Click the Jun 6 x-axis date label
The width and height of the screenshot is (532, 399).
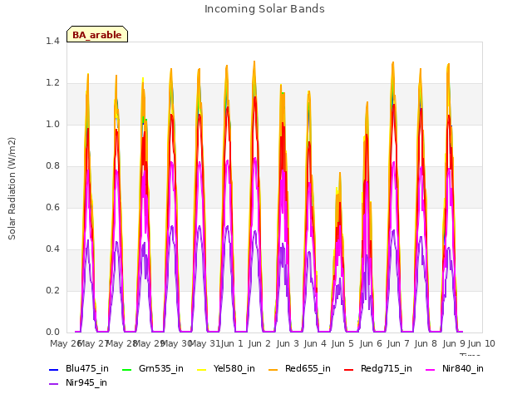tap(371, 343)
